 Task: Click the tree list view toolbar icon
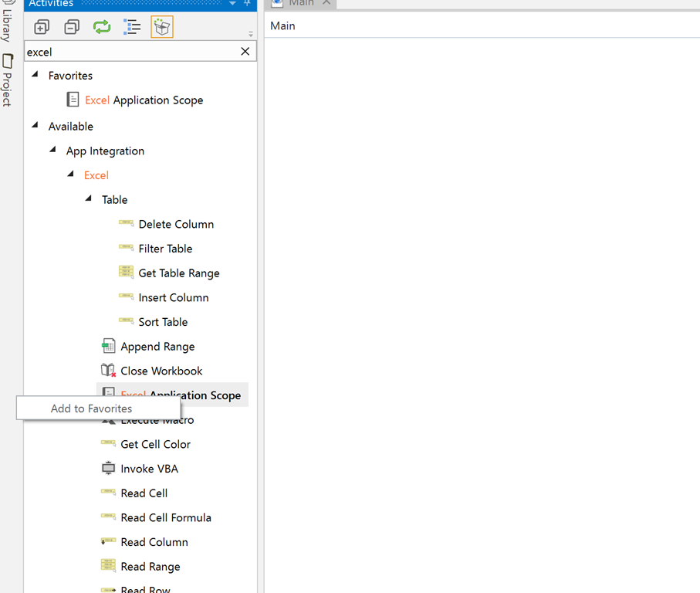point(132,27)
